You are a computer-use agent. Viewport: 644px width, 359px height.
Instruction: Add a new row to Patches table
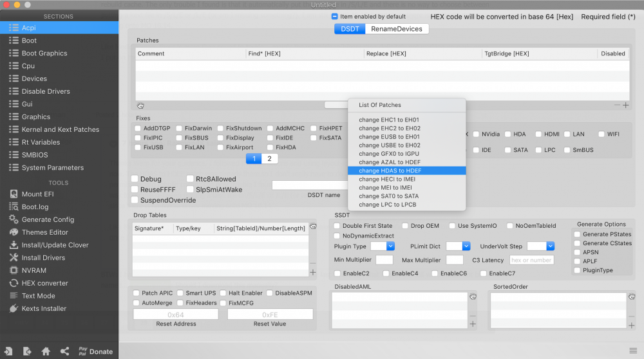pos(625,105)
